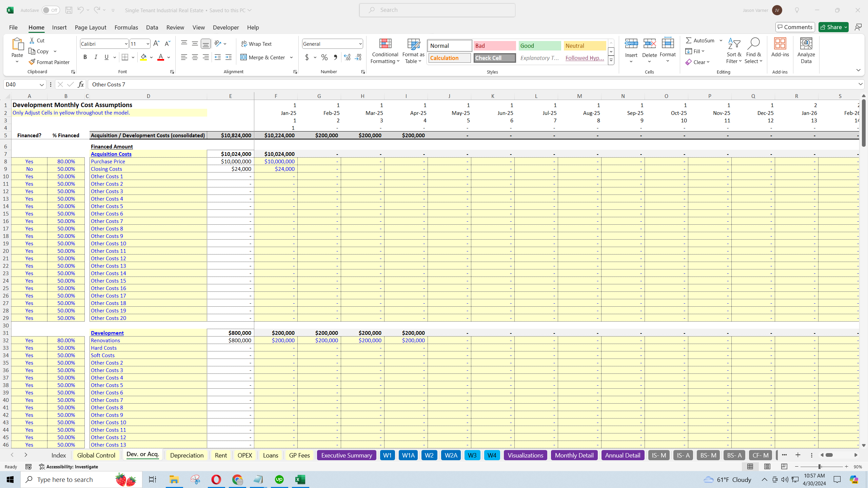Image resolution: width=868 pixels, height=488 pixels.
Task: Toggle Align Left alignment
Action: (x=184, y=57)
